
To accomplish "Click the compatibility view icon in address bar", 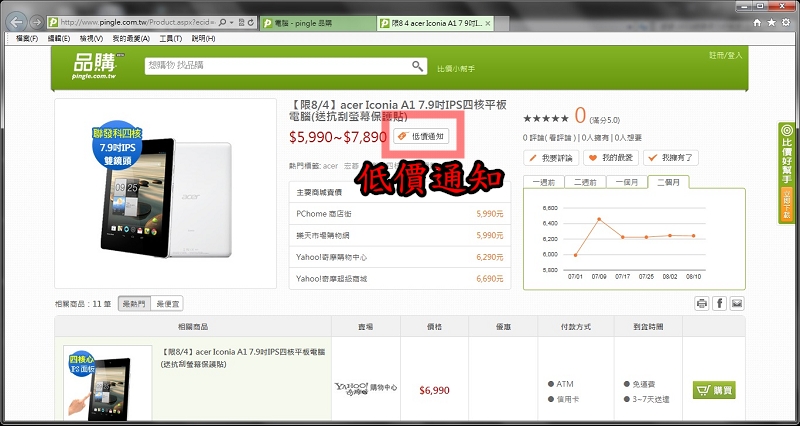I will point(242,22).
